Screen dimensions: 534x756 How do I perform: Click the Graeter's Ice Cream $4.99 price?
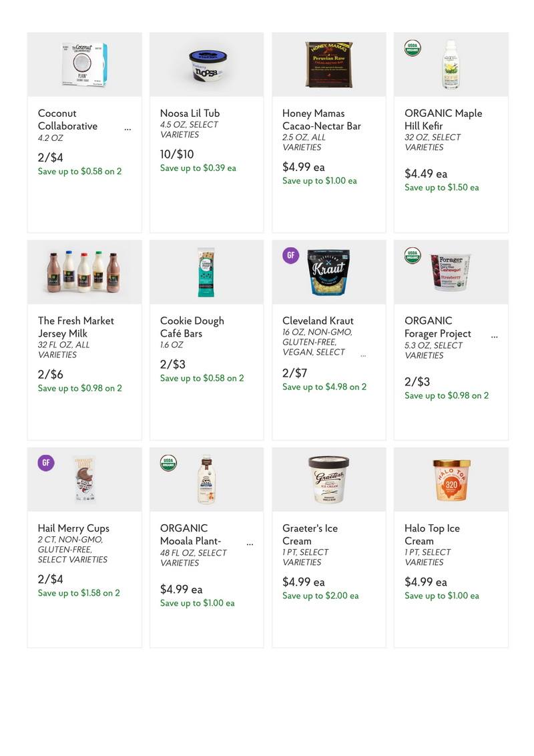click(x=304, y=582)
